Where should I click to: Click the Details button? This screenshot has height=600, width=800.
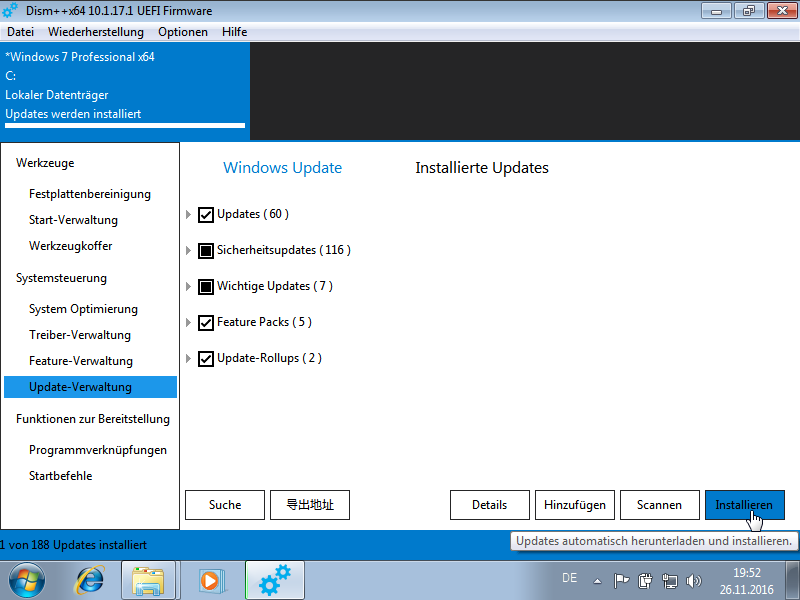(x=490, y=505)
